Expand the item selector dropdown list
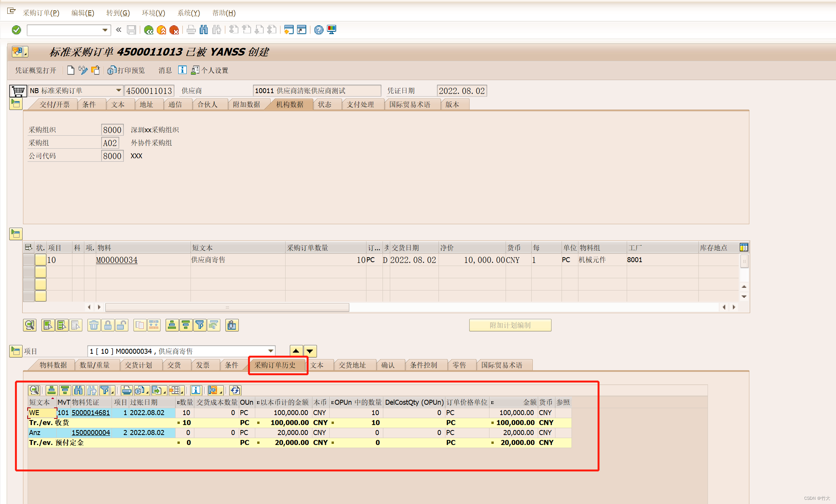The width and height of the screenshot is (836, 504). click(x=271, y=351)
